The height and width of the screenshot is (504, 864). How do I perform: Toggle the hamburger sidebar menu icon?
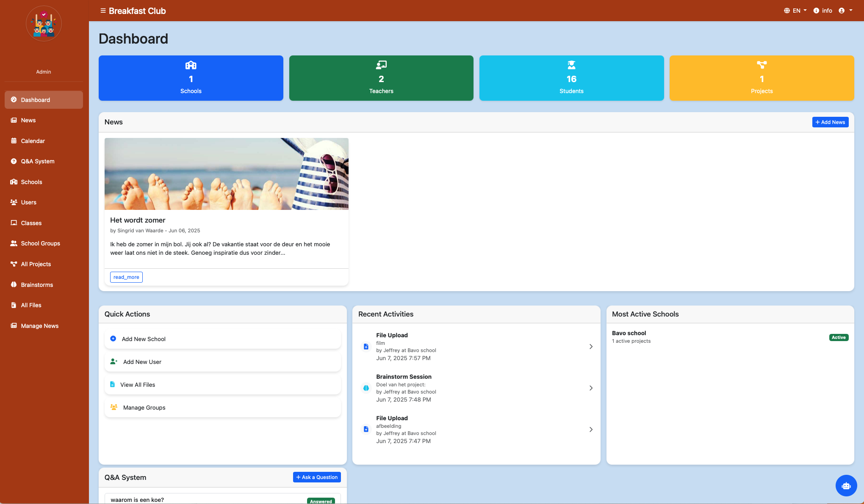tap(103, 11)
